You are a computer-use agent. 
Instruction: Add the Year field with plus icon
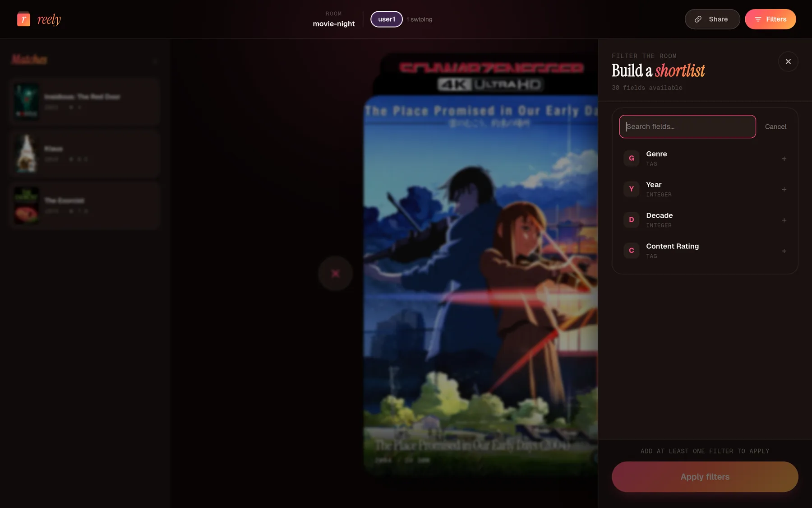784,189
